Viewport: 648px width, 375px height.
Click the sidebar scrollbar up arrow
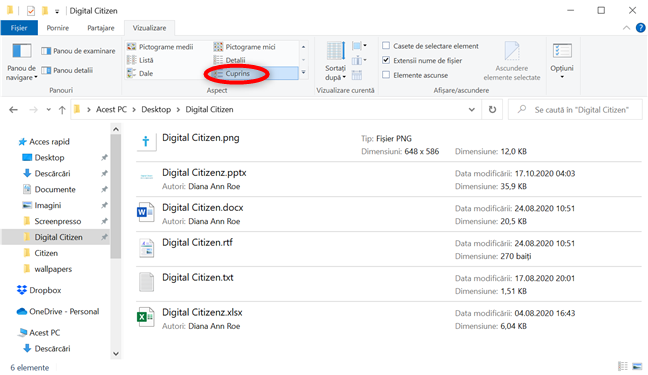[116, 129]
